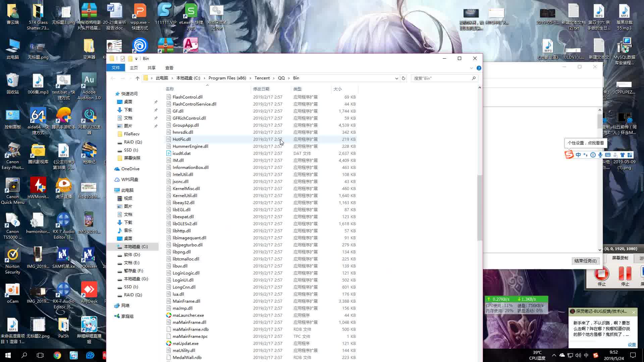Open Windows Start menu
Viewport: 644px width, 362px height.
(8, 355)
